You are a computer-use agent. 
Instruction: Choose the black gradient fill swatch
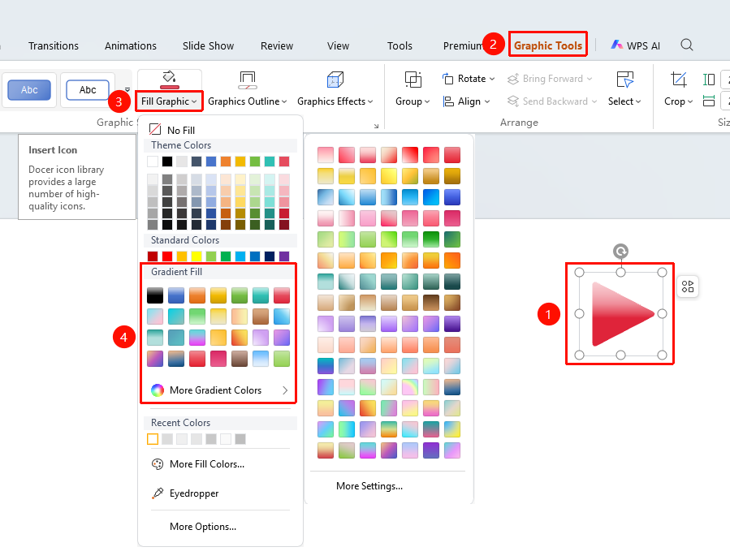(155, 295)
